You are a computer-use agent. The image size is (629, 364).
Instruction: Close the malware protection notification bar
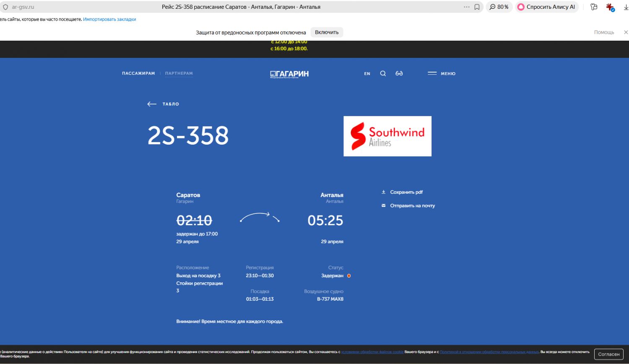coord(626,32)
